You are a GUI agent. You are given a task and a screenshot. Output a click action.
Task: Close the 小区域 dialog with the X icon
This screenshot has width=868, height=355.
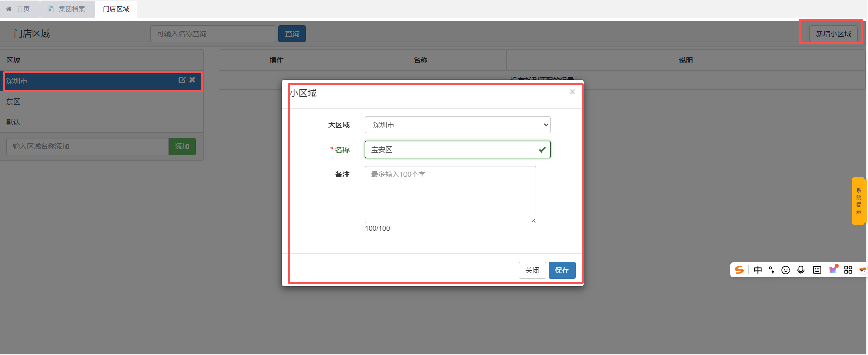(572, 92)
